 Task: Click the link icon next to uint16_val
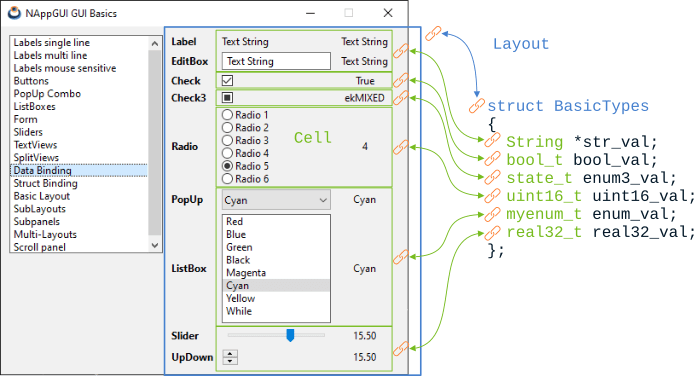click(x=492, y=195)
